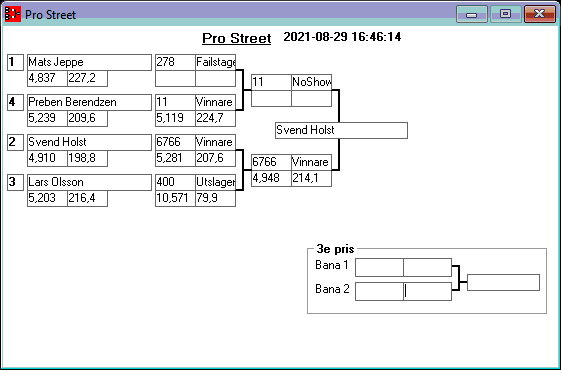Select the Failstage result box
The height and width of the screenshot is (370, 561).
pos(215,62)
